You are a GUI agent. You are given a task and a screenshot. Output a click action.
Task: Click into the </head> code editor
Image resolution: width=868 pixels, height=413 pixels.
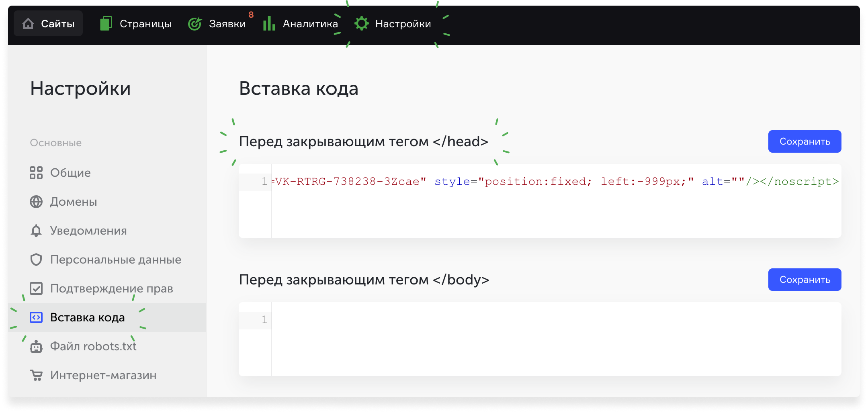pyautogui.click(x=540, y=201)
